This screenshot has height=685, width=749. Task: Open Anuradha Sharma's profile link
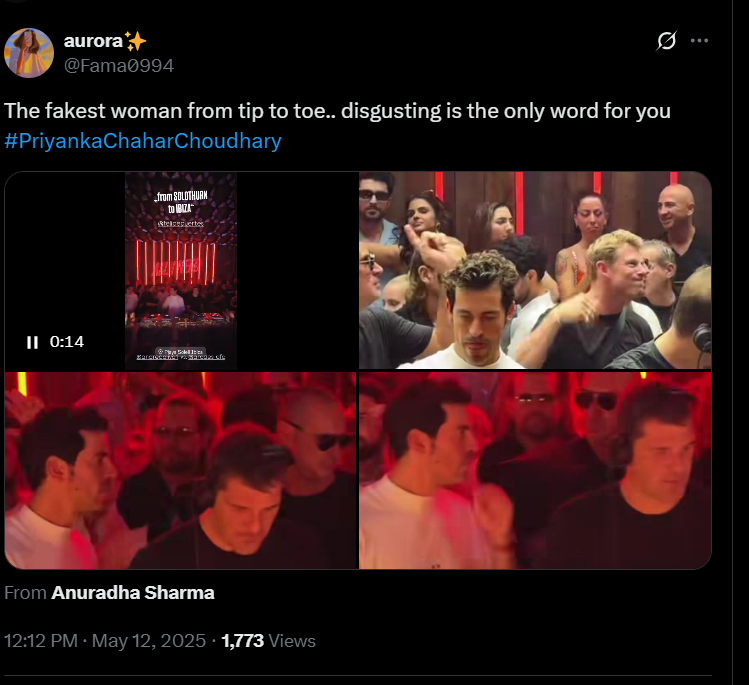point(133,593)
